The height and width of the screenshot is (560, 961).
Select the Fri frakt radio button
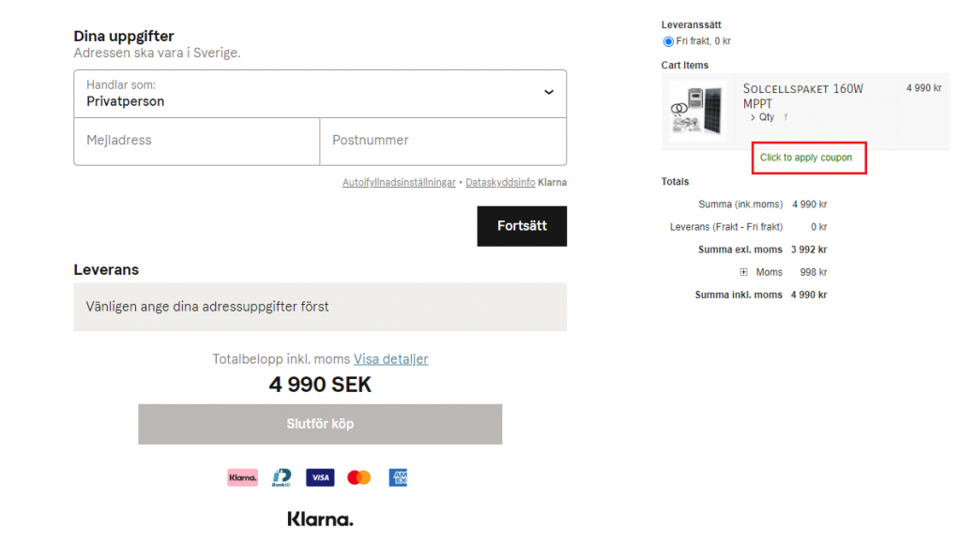click(668, 41)
